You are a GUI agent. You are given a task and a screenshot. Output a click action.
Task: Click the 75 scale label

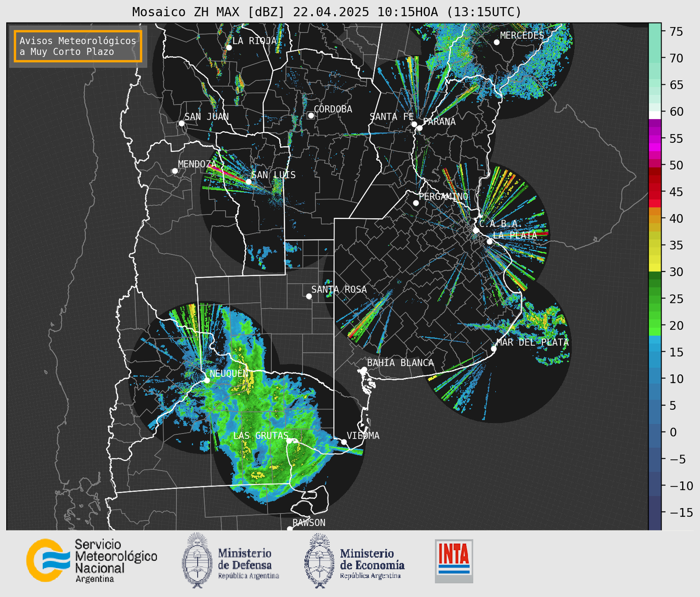(676, 32)
